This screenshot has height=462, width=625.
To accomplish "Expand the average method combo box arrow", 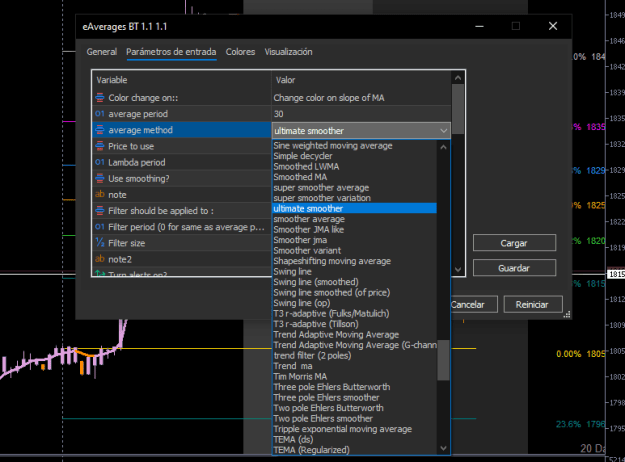I will coord(443,131).
